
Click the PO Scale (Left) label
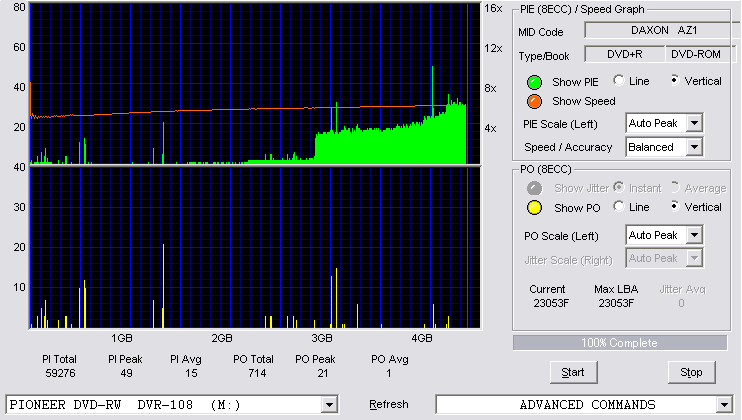pyautogui.click(x=561, y=236)
